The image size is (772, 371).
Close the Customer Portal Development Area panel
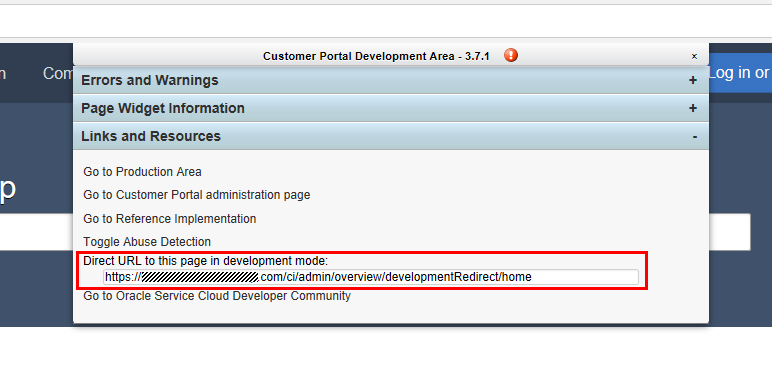tap(694, 56)
